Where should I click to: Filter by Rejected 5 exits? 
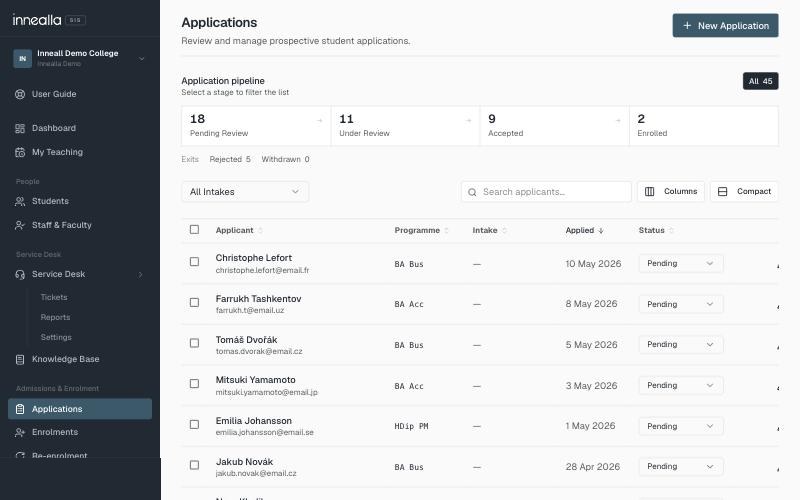pyautogui.click(x=230, y=159)
